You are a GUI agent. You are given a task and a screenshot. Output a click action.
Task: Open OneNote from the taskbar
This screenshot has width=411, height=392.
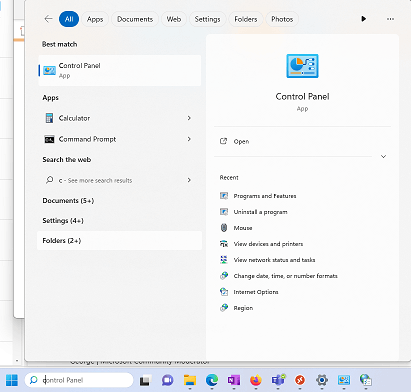pyautogui.click(x=234, y=380)
